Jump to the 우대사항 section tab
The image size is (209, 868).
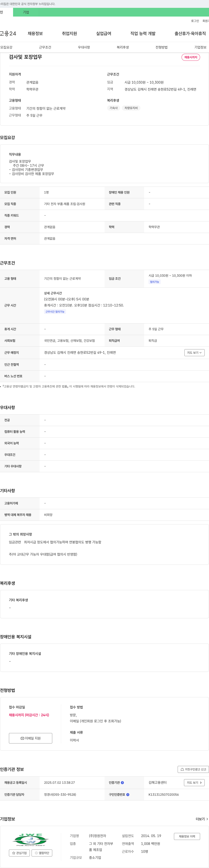pos(84,47)
